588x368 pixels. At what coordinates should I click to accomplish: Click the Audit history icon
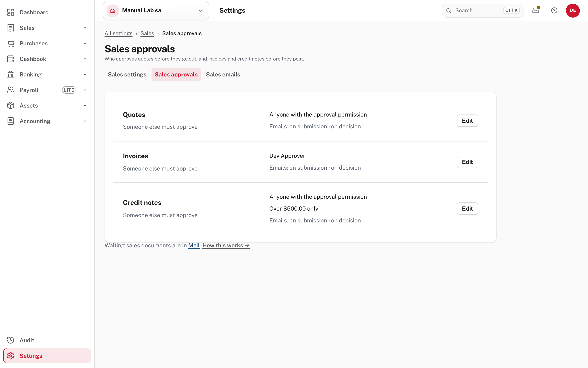(10, 340)
